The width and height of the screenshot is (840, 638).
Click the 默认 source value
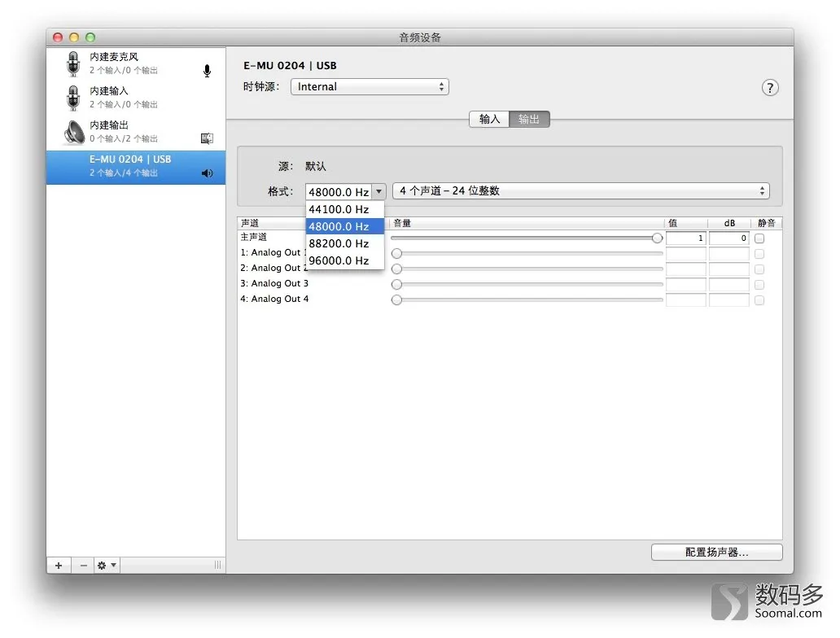point(316,167)
